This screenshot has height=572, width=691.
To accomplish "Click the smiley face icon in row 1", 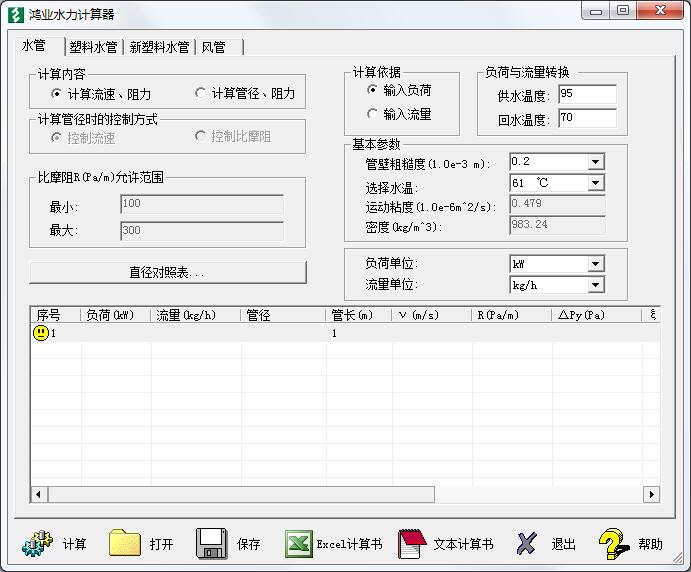I will coord(41,333).
